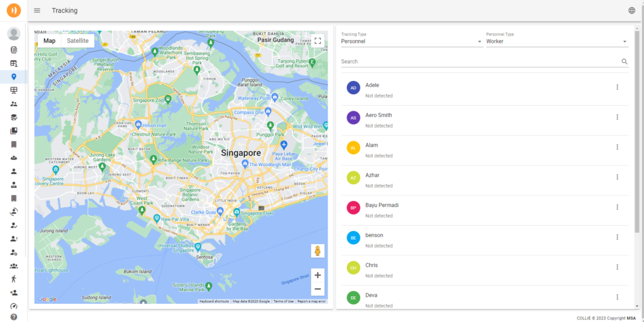Viewport: 644px width, 322px height.
Task: Open the person with clock sidebar icon
Action: tap(14, 252)
